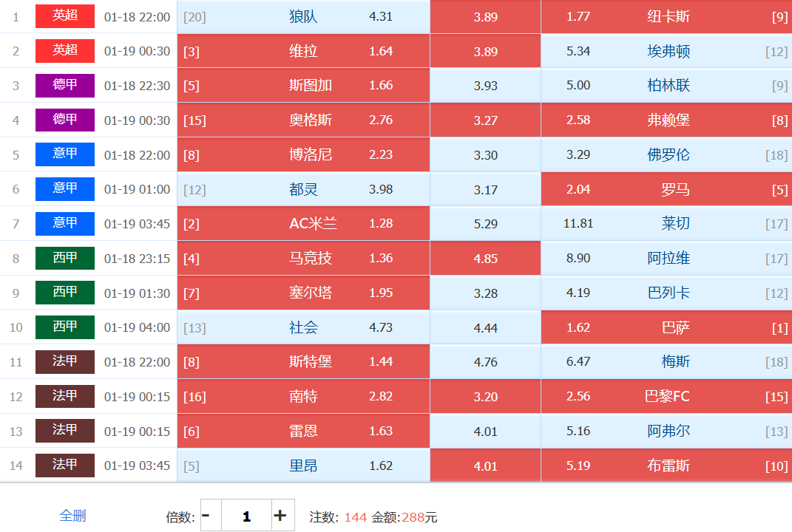Select the draw odds 3.93 cell
792x532 pixels.
(485, 86)
